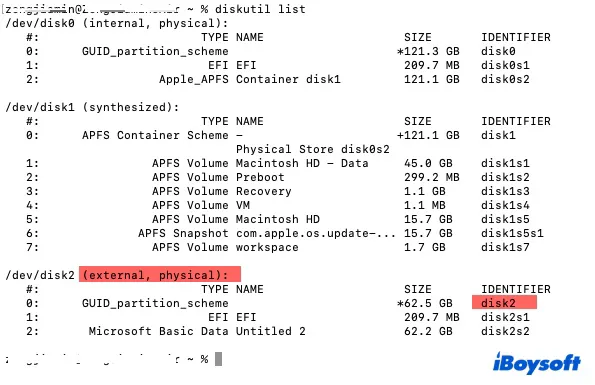Click the Recovery volume entry
This screenshot has height=385, width=595.
click(x=263, y=191)
